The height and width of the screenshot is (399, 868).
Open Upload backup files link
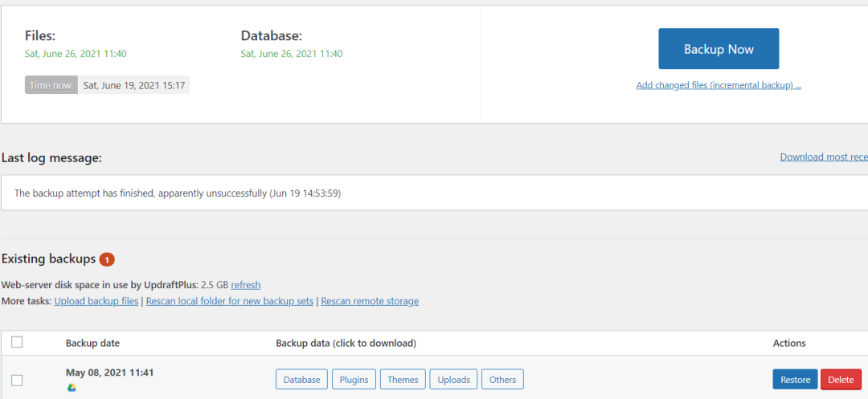pos(96,301)
